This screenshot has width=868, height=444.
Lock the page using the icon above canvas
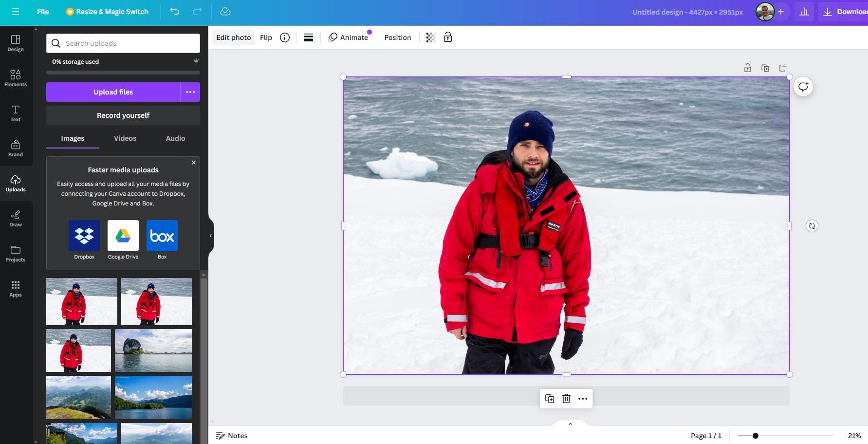point(748,68)
